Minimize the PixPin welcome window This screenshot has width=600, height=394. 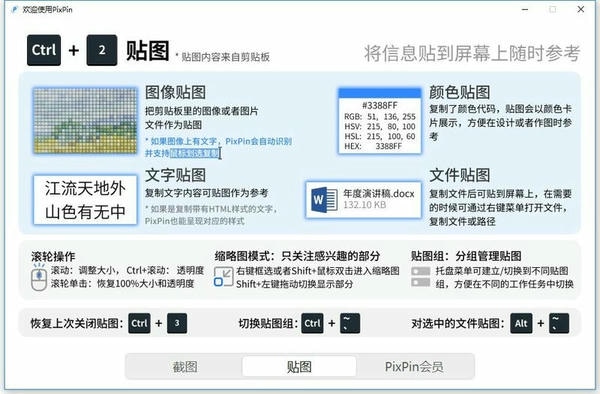pyautogui.click(x=525, y=9)
